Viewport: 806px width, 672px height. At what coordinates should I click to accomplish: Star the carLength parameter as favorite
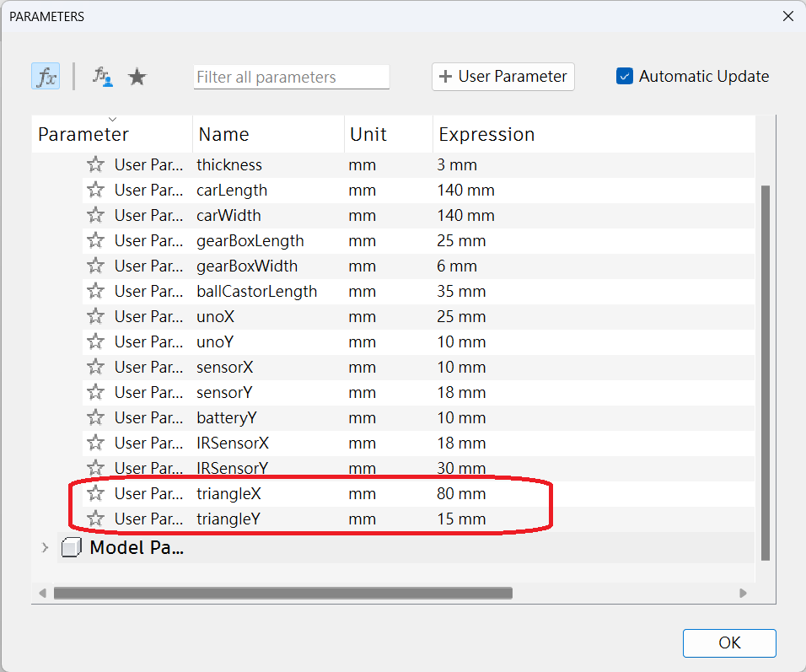(x=95, y=190)
